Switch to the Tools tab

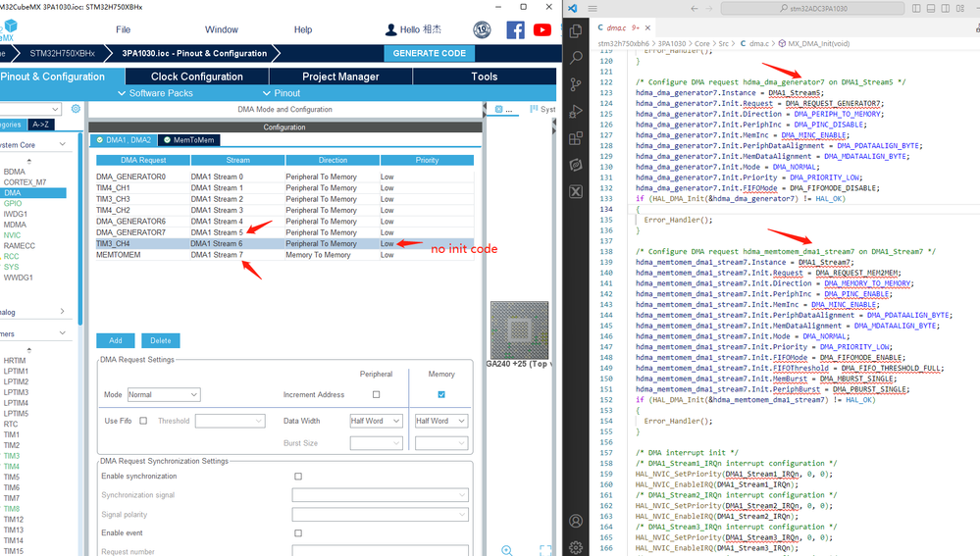coord(485,76)
